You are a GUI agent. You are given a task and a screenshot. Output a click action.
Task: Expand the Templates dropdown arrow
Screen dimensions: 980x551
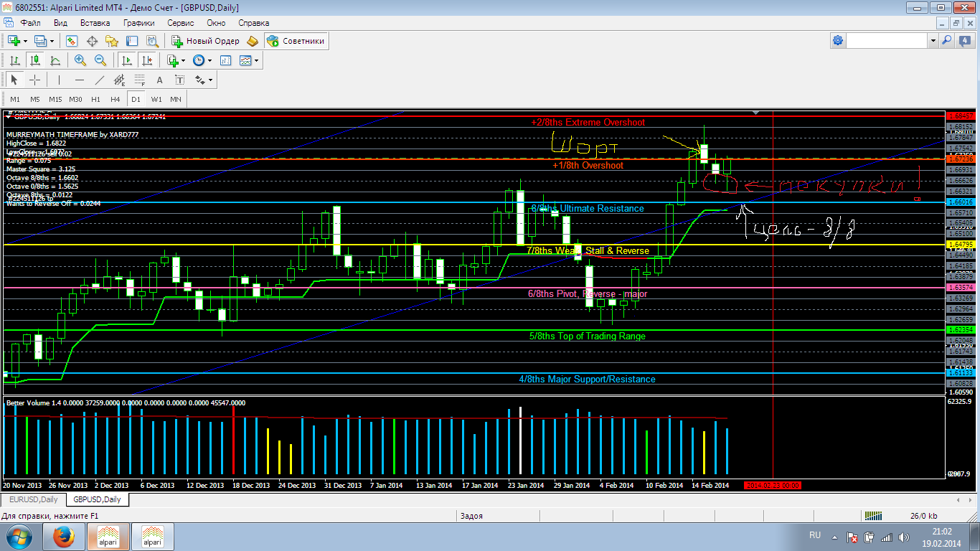257,61
